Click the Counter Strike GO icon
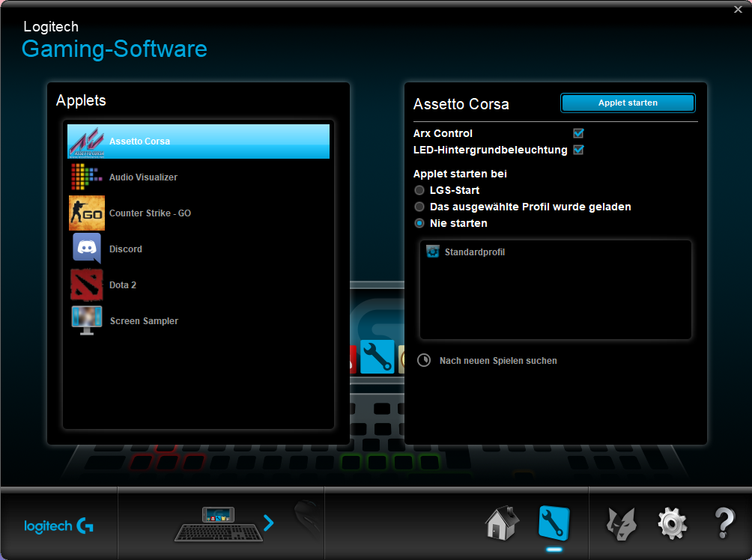 [x=87, y=213]
